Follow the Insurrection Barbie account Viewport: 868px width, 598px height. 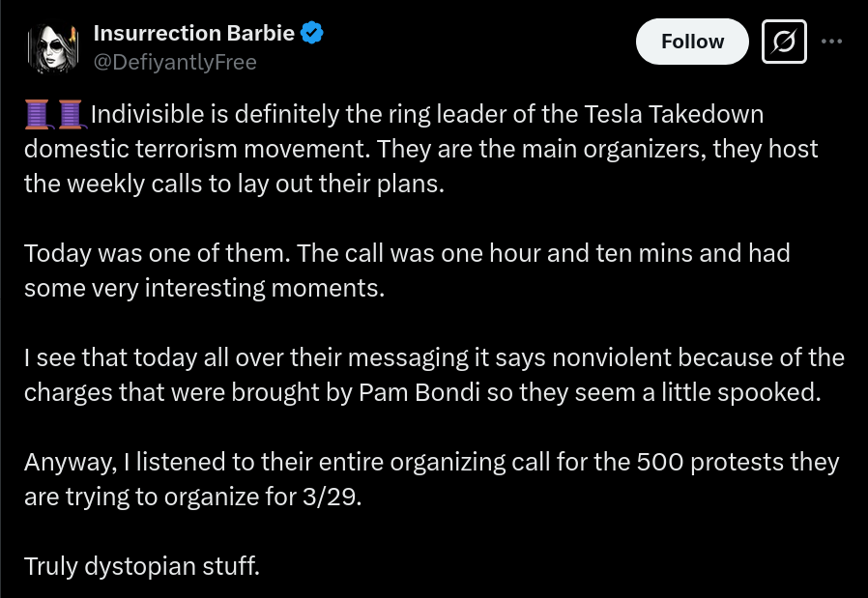[x=692, y=42]
